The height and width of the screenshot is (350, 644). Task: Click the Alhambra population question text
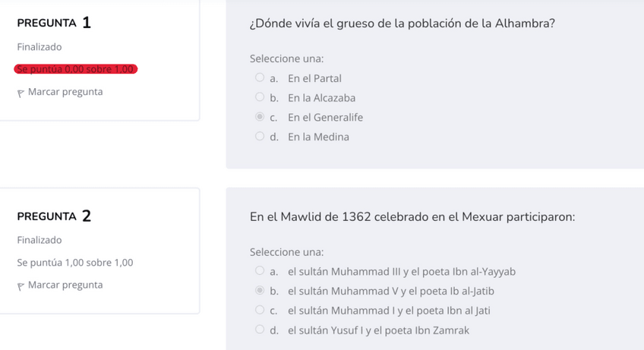[402, 23]
